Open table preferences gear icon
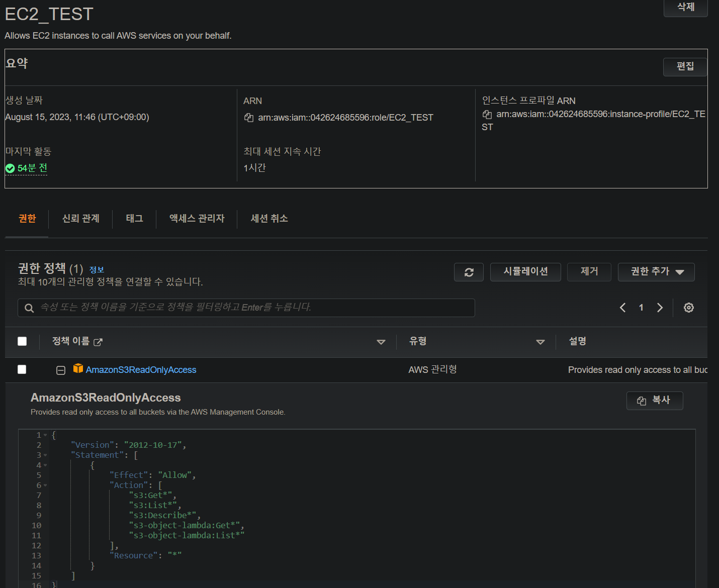Image resolution: width=719 pixels, height=588 pixels. coord(689,308)
